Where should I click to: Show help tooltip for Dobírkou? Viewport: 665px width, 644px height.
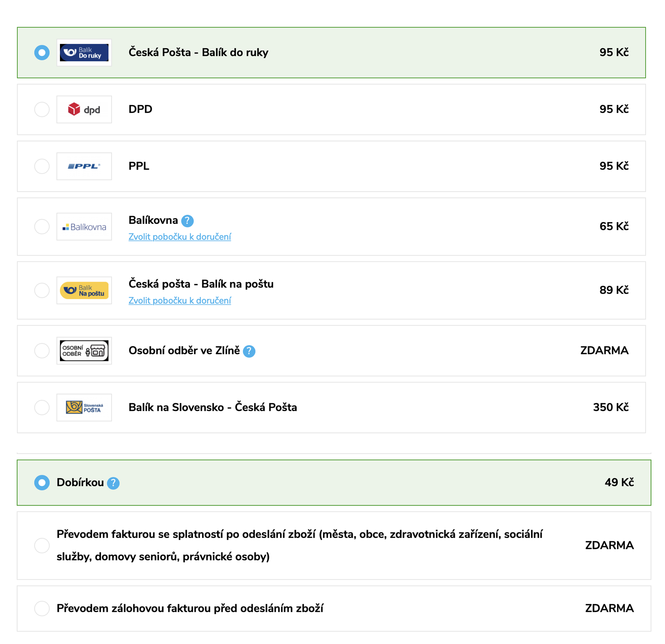pyautogui.click(x=113, y=483)
